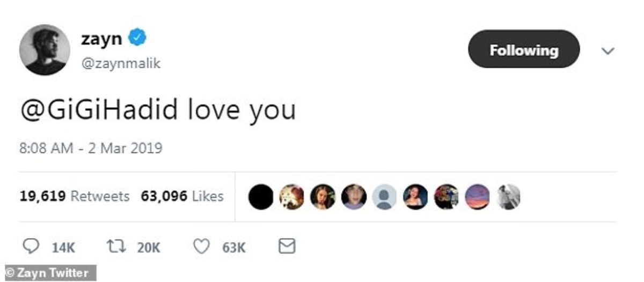View the 63,096 Likes list
The width and height of the screenshot is (644, 282).
pos(182,196)
